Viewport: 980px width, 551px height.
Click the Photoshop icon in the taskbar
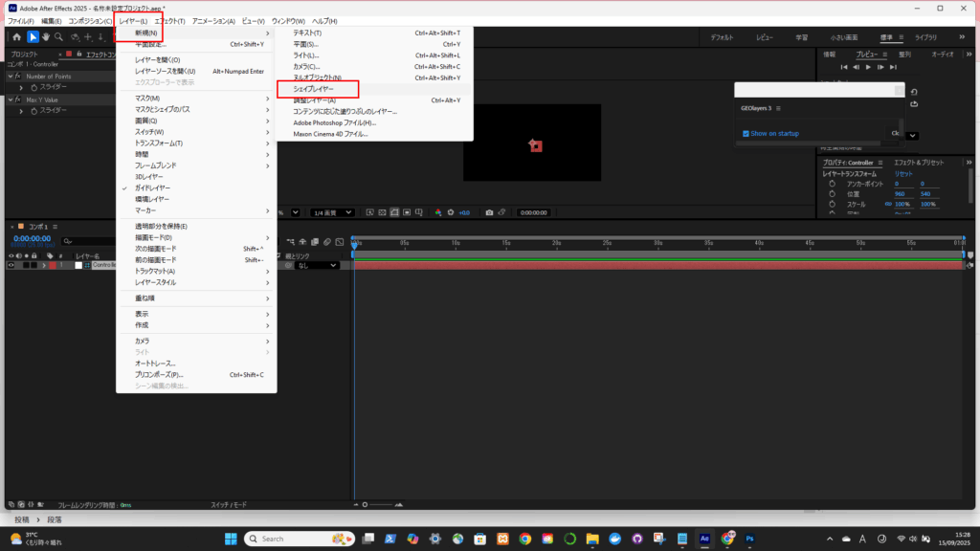click(752, 539)
